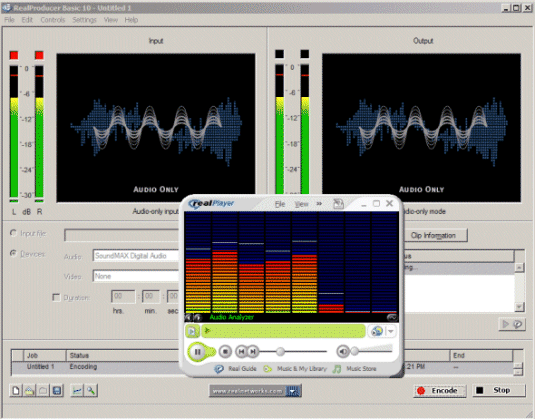
Task: Click the grayed folder icon in bottom toolbar
Action: point(43,390)
